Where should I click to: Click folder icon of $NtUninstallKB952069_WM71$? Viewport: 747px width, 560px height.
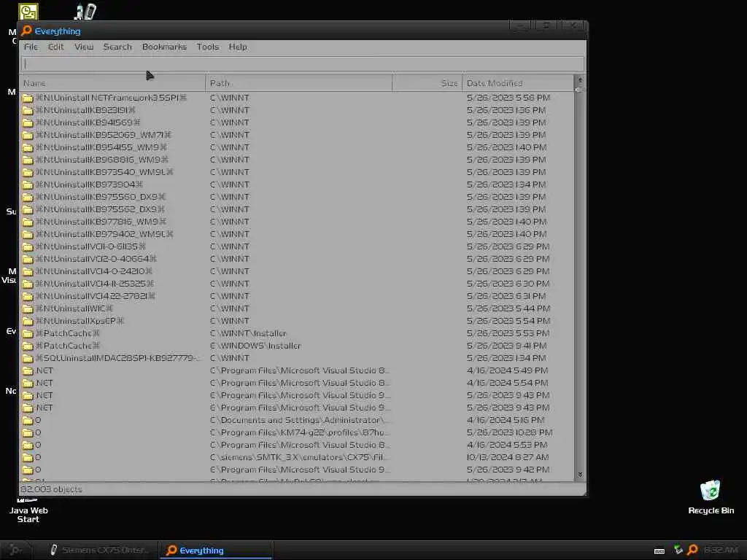[28, 135]
